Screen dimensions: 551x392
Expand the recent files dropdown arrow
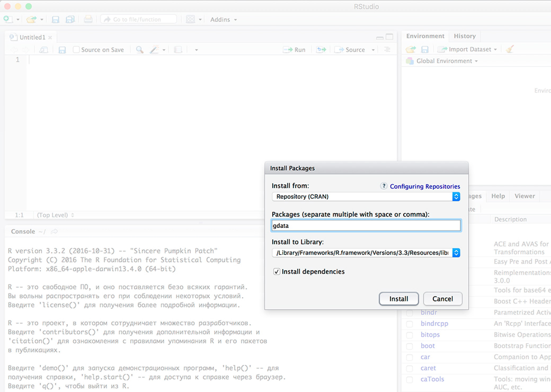click(x=42, y=20)
